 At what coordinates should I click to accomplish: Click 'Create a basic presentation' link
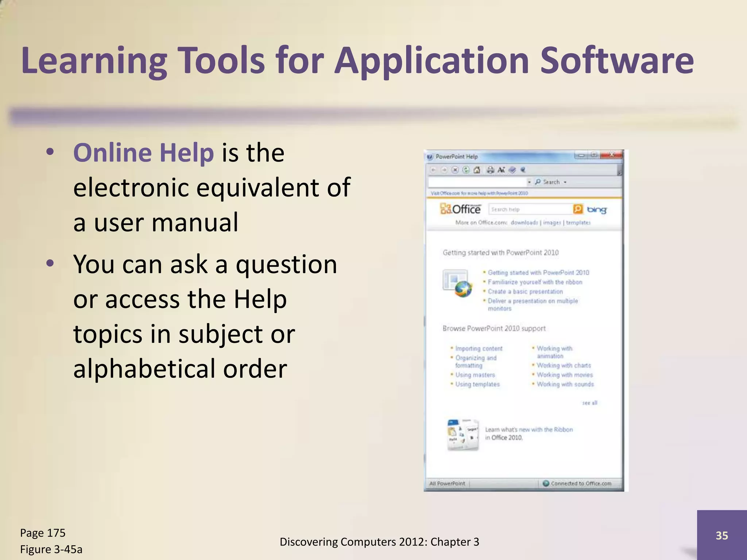click(525, 292)
